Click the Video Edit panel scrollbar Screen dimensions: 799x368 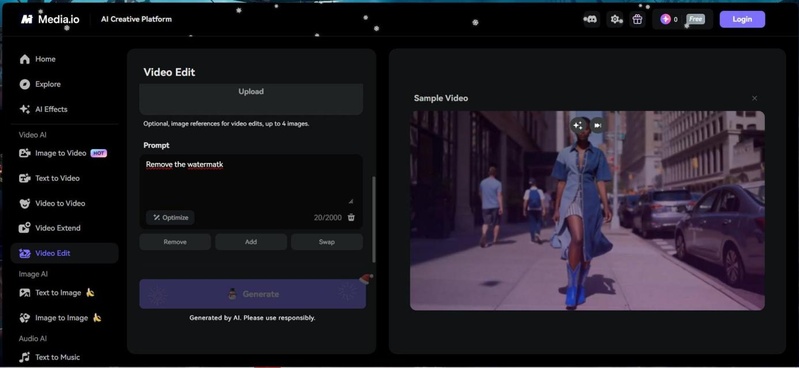tap(374, 219)
